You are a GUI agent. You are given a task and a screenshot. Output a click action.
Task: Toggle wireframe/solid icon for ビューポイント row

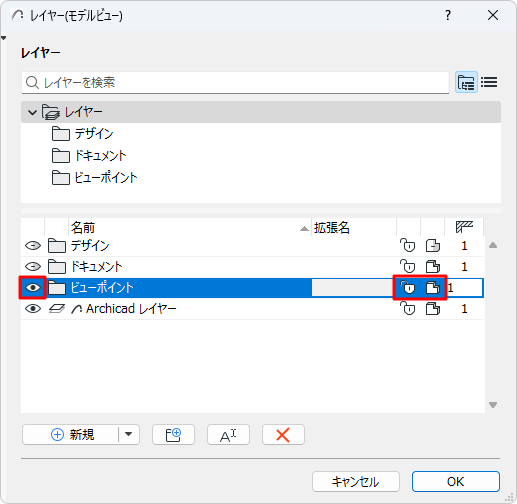[x=433, y=288]
